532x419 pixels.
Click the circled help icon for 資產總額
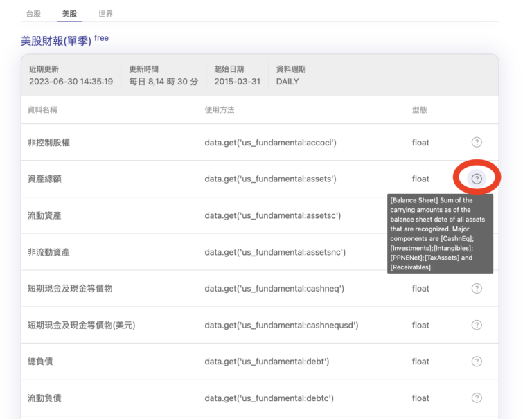click(x=477, y=179)
